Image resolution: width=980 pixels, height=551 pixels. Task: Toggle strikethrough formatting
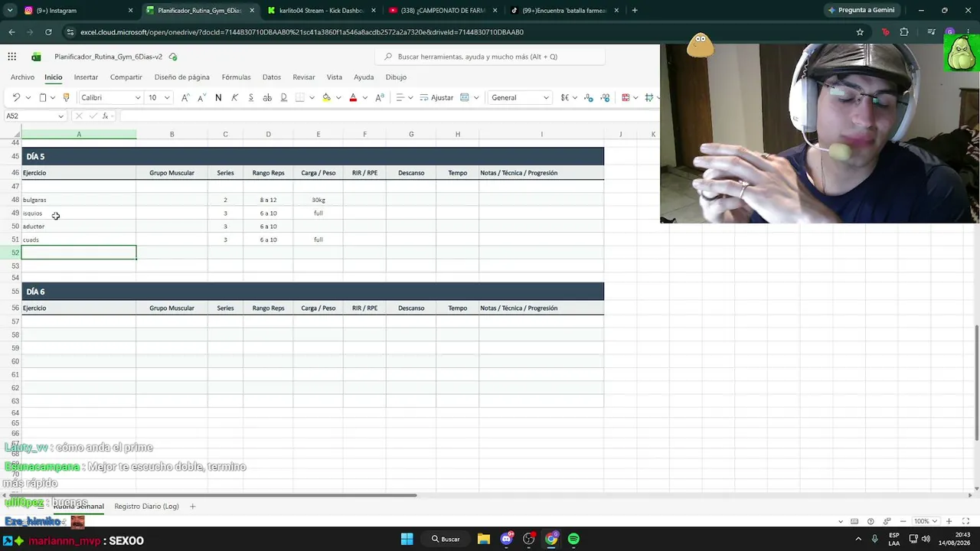(x=267, y=98)
